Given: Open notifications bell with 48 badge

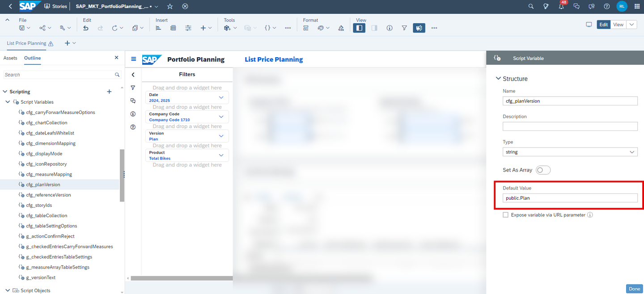Looking at the screenshot, I should pos(562,6).
